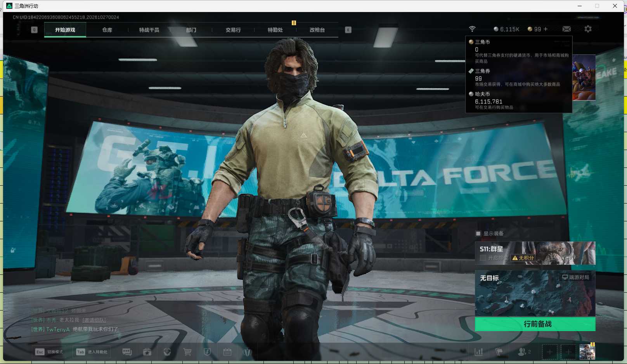
Task: Click the 6,115K 哈夫币 currency counter
Action: click(506, 29)
